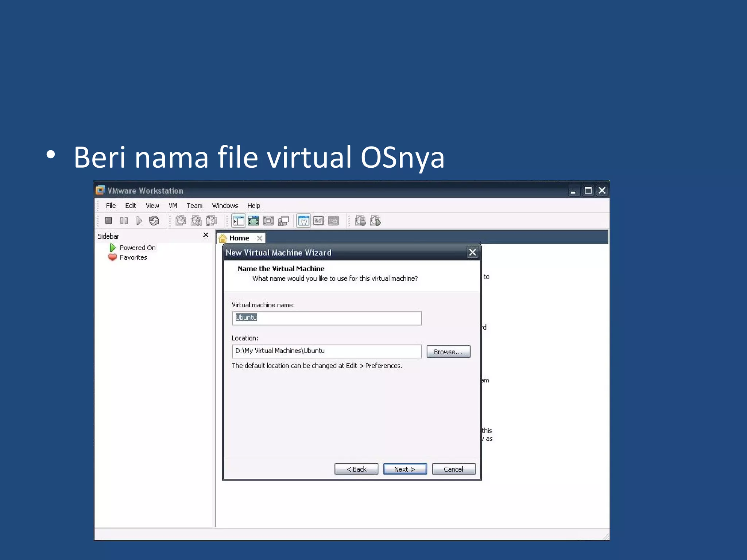
Task: Close the VMware Workstation window
Action: [x=602, y=190]
